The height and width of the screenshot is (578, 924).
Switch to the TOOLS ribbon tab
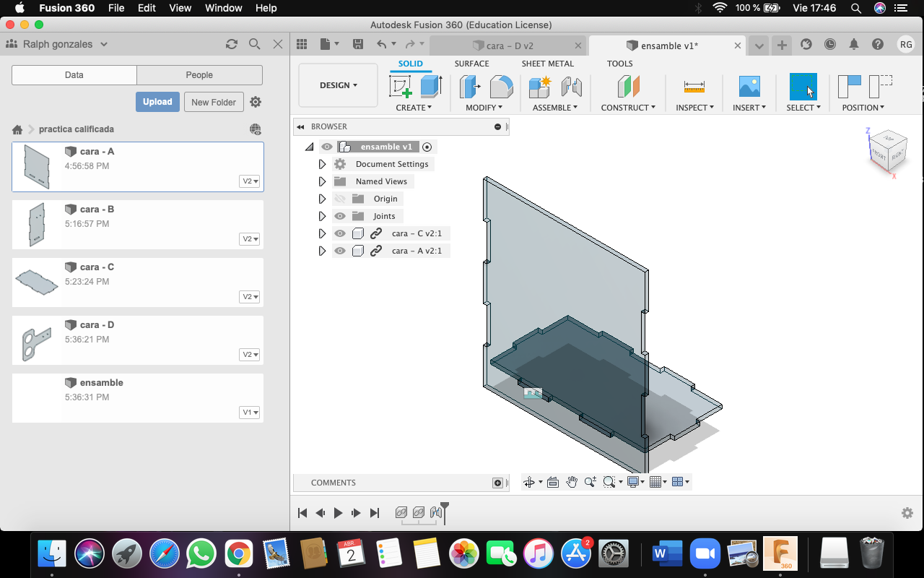pyautogui.click(x=619, y=64)
